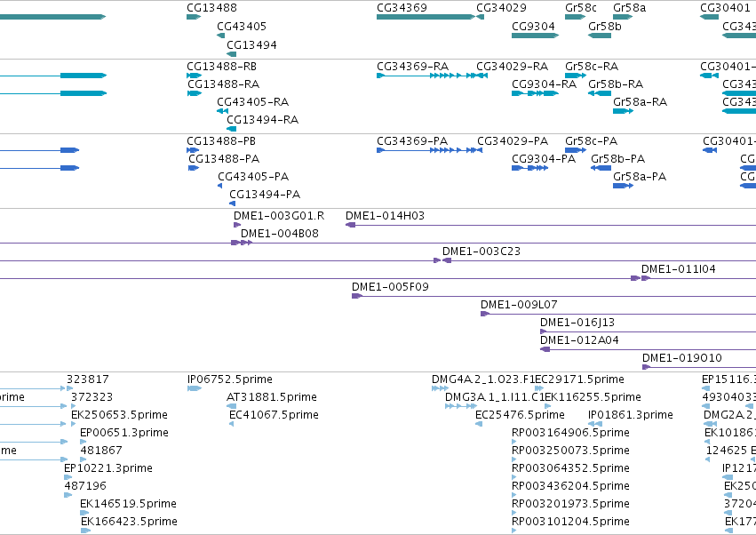Select BAC clone DME1-009L07
The width and height of the screenshot is (756, 535).
point(520,306)
